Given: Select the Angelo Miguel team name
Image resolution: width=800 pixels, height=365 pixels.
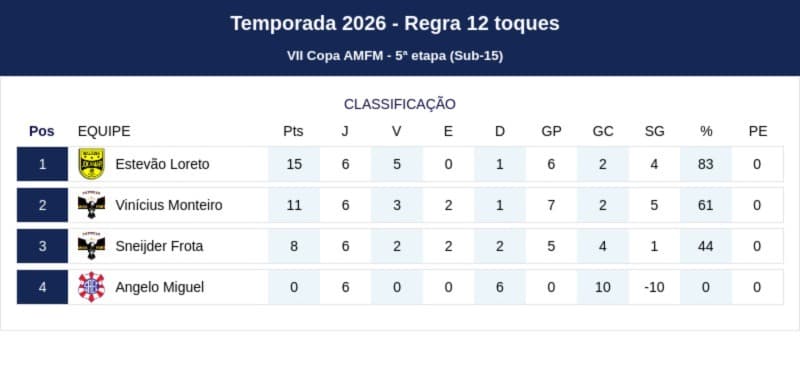Looking at the screenshot, I should 160,287.
